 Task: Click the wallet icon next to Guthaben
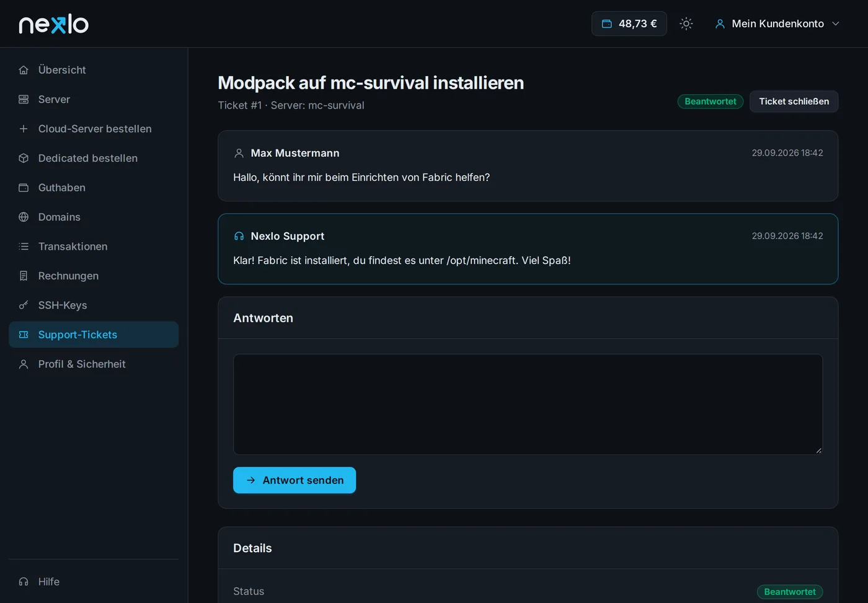click(x=24, y=188)
